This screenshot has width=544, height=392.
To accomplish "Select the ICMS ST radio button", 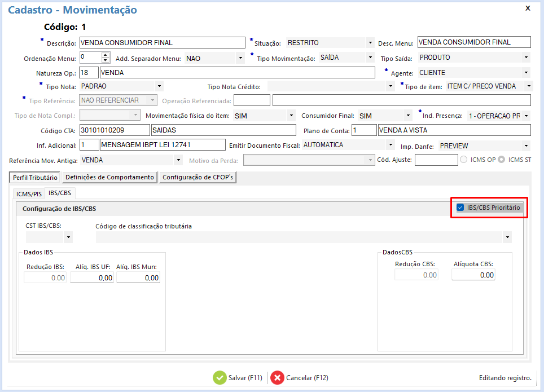I will pyautogui.click(x=501, y=160).
